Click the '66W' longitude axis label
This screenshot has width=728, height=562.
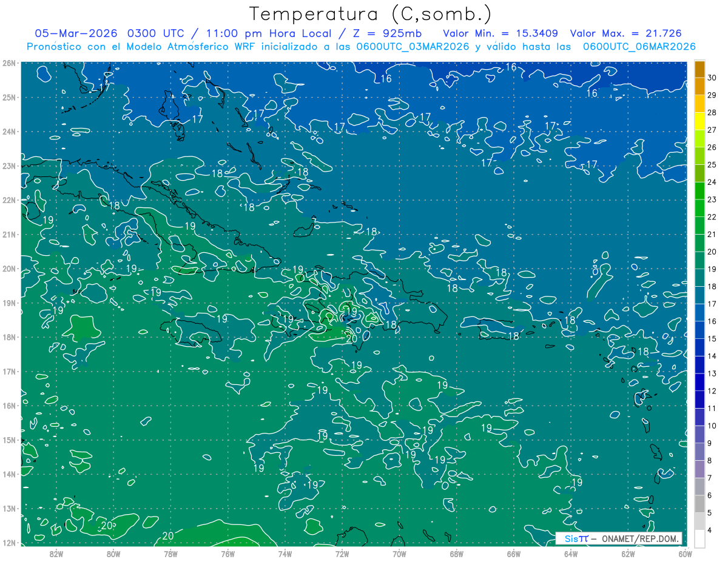513,554
